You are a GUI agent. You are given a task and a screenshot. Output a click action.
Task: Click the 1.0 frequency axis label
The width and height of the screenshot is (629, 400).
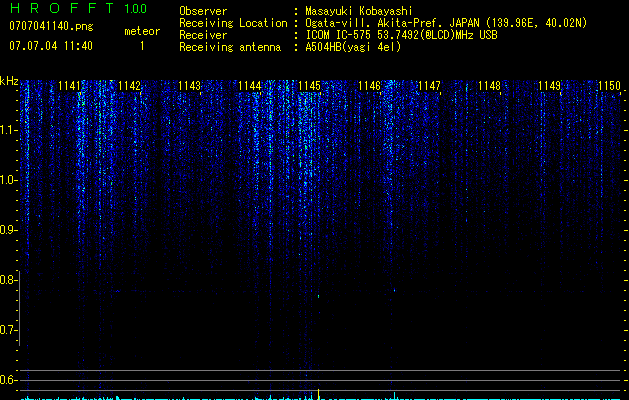pos(7,180)
